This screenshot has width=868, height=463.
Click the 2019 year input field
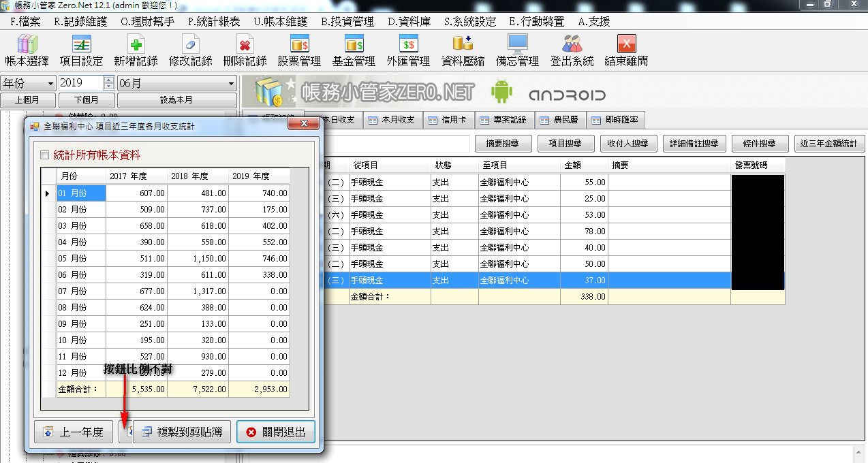tap(81, 83)
